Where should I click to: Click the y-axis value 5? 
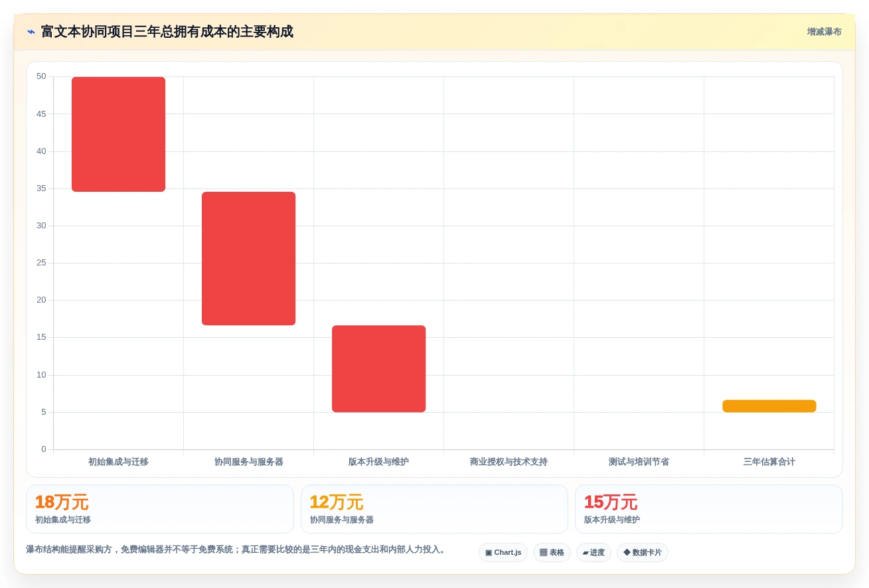(x=44, y=412)
